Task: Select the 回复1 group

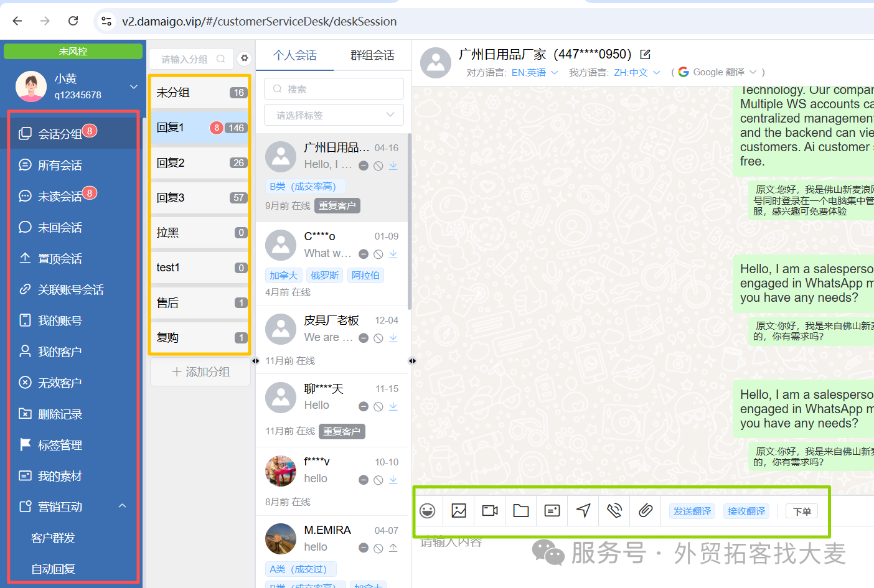Action: 200,128
